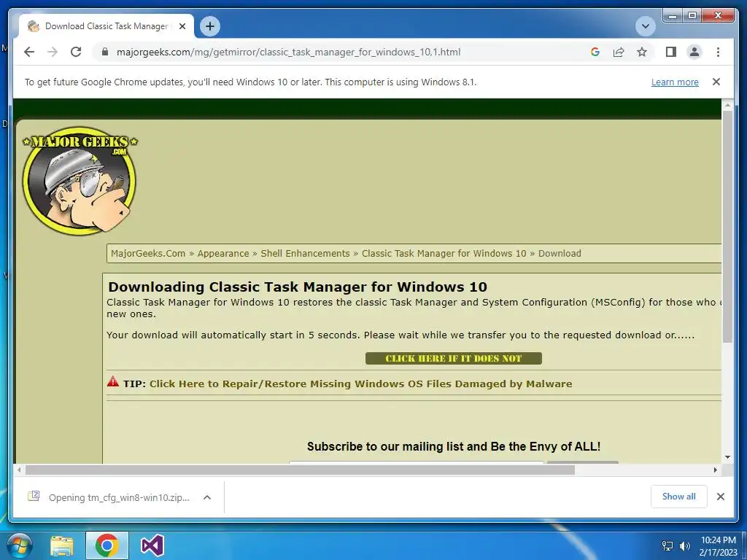747x560 pixels.
Task: Close the Download Classic Task Manager tab
Action: (182, 26)
